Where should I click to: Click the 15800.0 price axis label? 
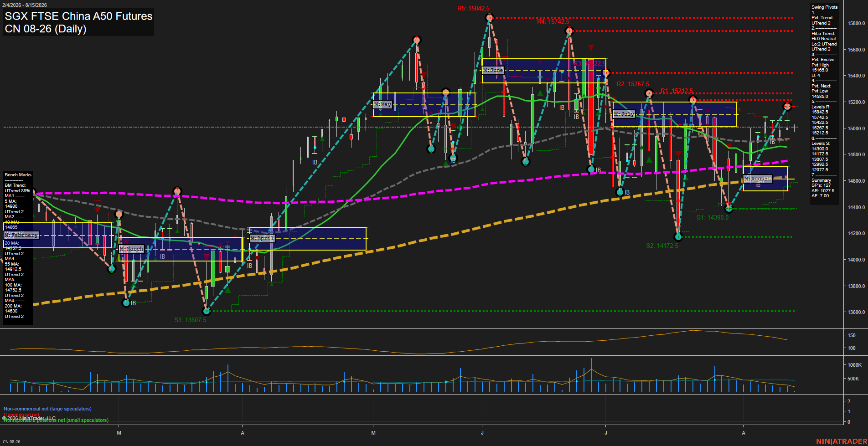pyautogui.click(x=856, y=23)
